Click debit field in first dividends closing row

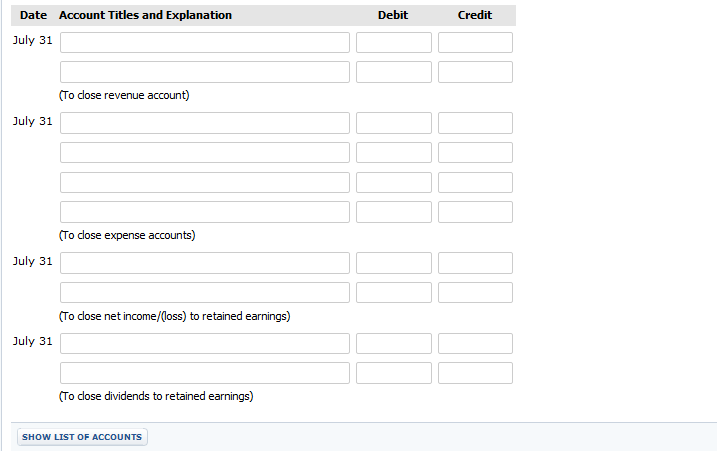point(394,344)
